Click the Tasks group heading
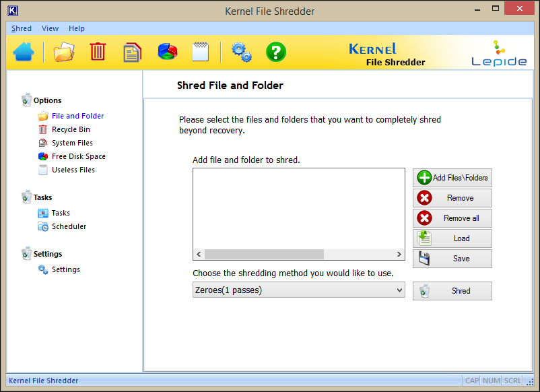Screen dimensions: 540x392 [x=42, y=198]
